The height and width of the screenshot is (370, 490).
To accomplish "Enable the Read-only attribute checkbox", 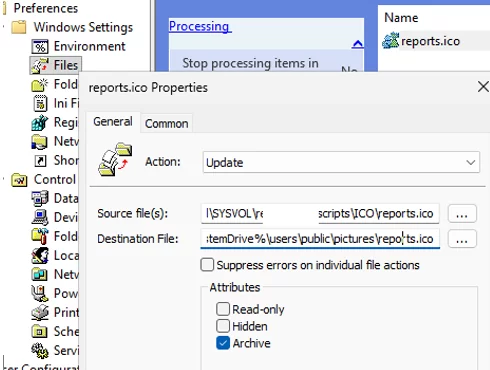I will click(223, 309).
